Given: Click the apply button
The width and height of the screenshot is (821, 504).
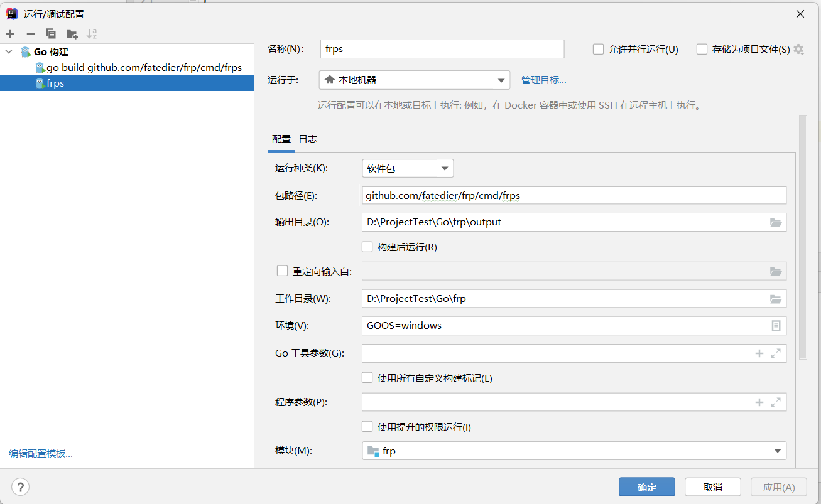Looking at the screenshot, I should [x=779, y=487].
